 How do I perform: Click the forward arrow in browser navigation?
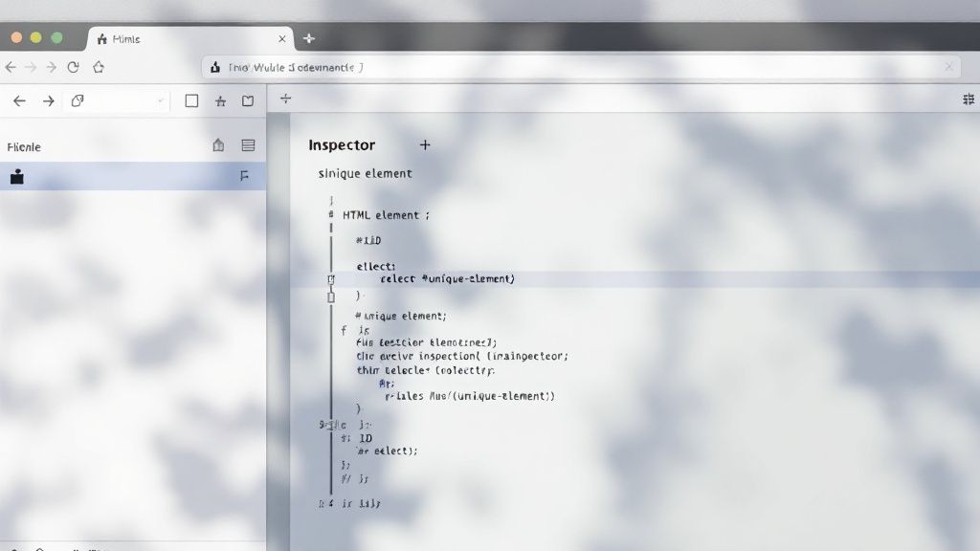point(52,67)
